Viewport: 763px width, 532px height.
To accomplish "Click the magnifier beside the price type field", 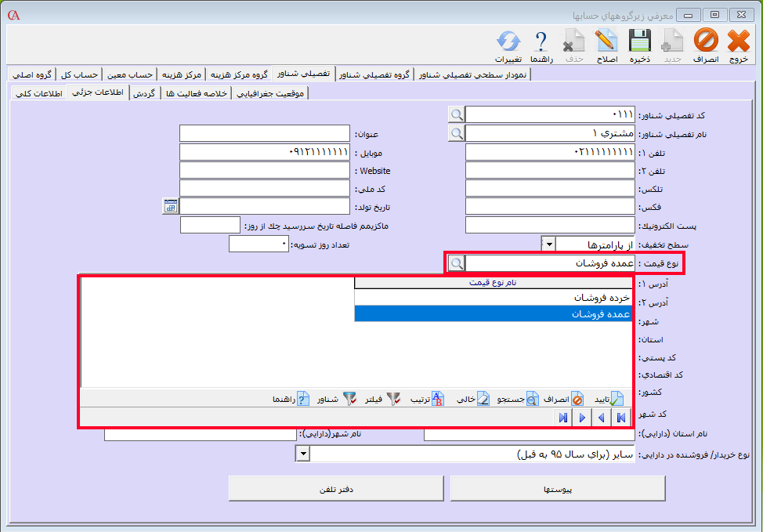I will point(456,264).
